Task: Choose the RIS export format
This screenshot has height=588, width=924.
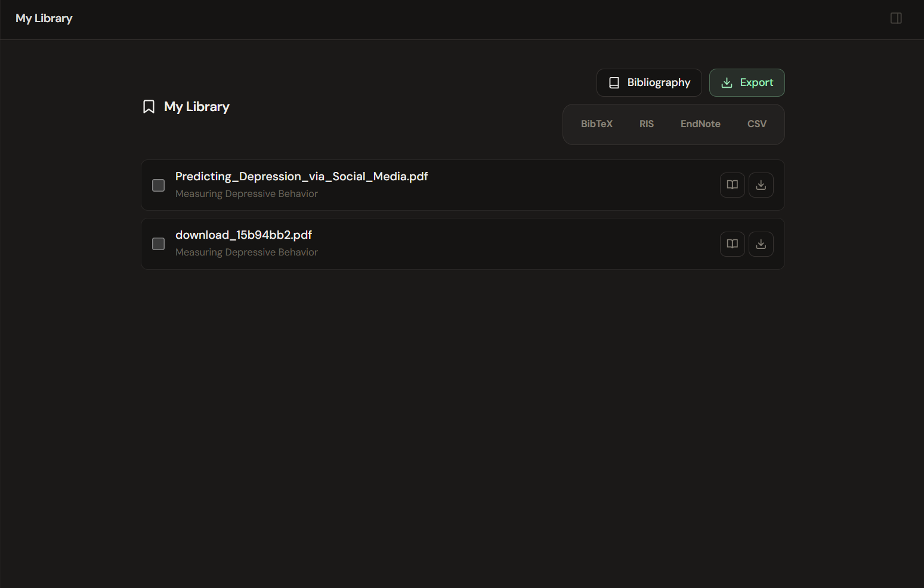Action: (647, 124)
